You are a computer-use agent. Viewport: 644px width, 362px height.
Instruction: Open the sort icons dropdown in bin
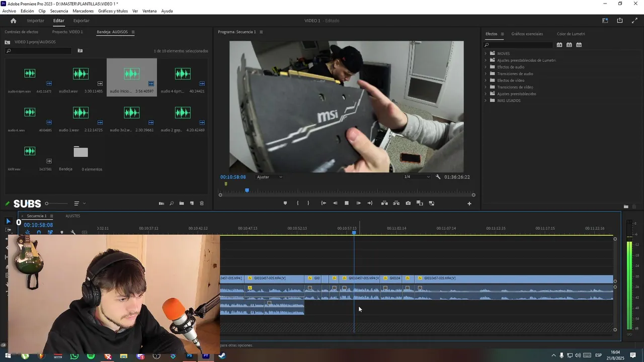click(79, 204)
